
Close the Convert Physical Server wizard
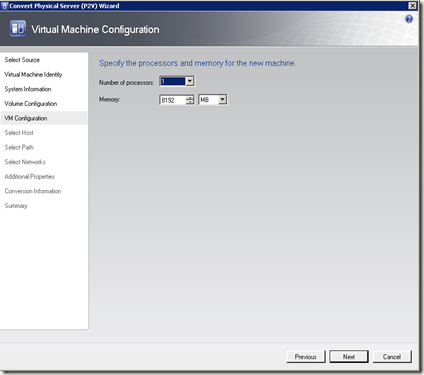point(412,6)
